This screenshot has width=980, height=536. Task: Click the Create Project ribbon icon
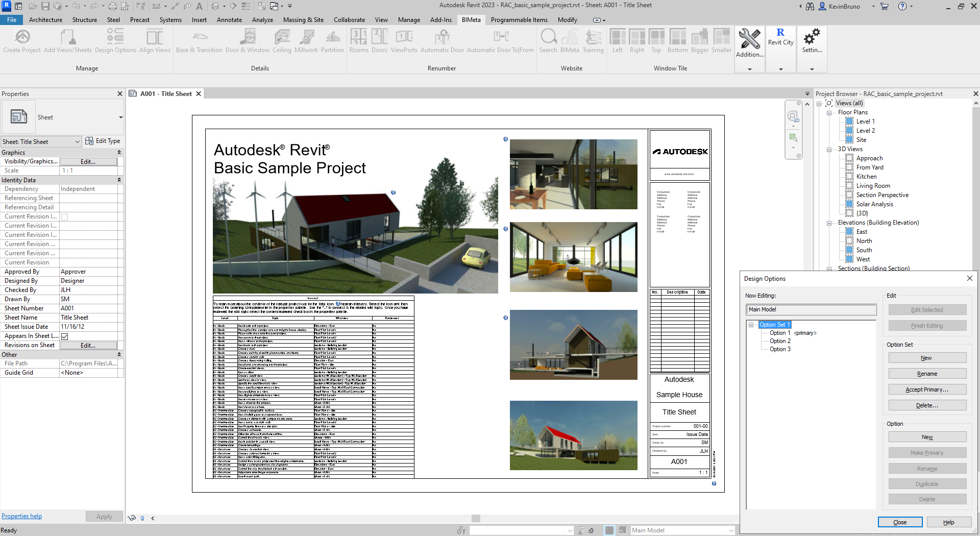tap(22, 41)
